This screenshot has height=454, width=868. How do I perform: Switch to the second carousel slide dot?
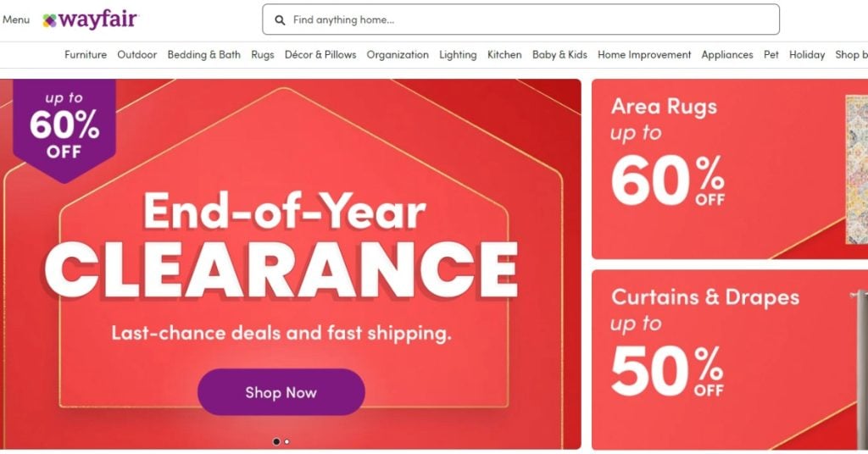tap(287, 441)
